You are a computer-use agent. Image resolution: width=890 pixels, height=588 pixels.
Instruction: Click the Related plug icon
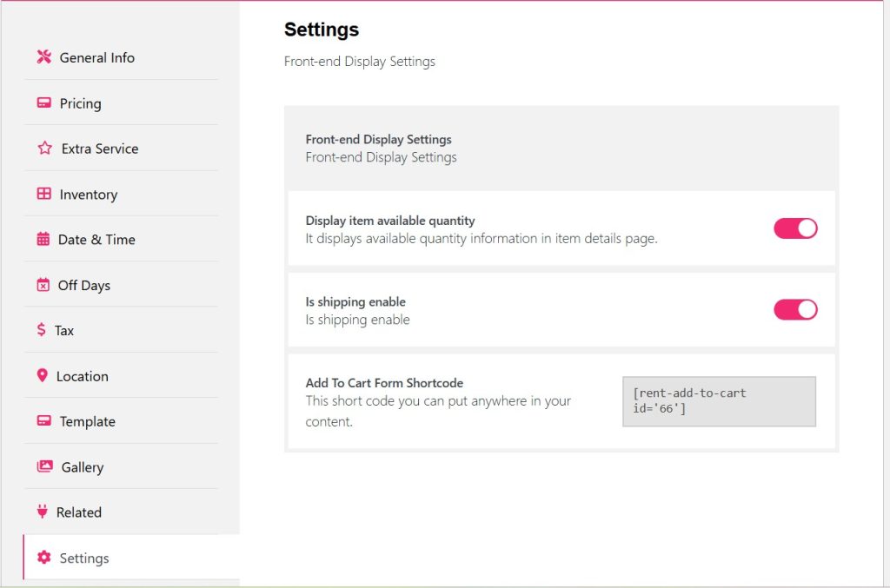[x=42, y=512]
